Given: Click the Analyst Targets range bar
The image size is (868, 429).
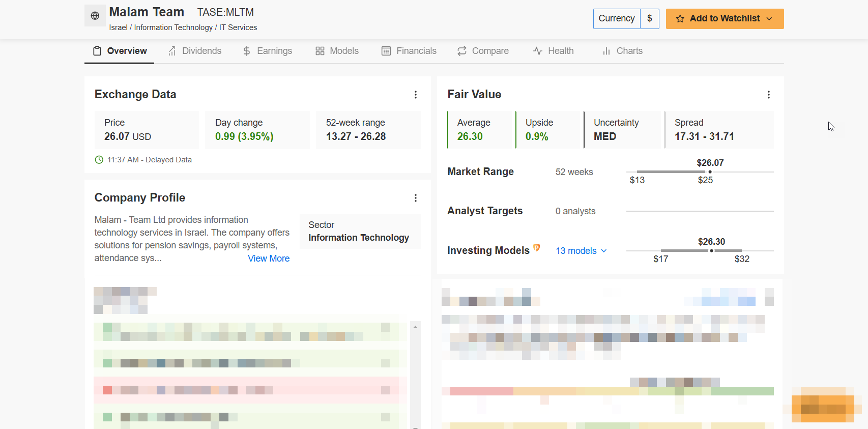Looking at the screenshot, I should click(x=700, y=211).
